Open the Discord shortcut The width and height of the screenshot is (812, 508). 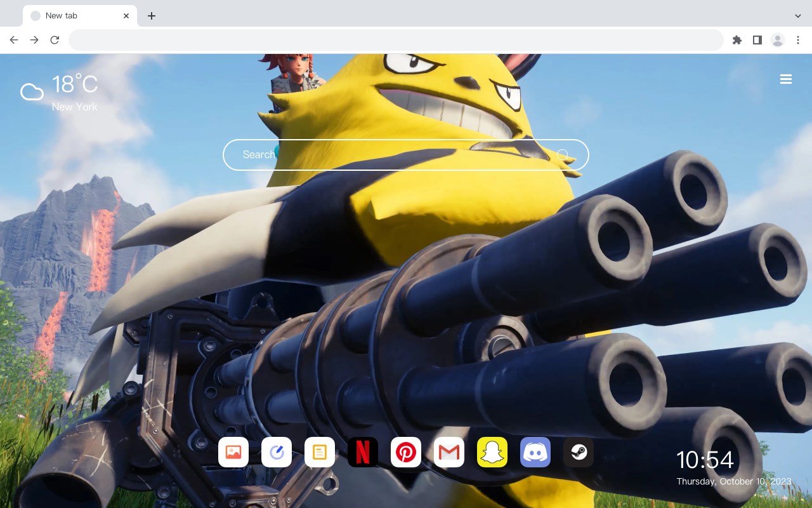click(x=535, y=452)
